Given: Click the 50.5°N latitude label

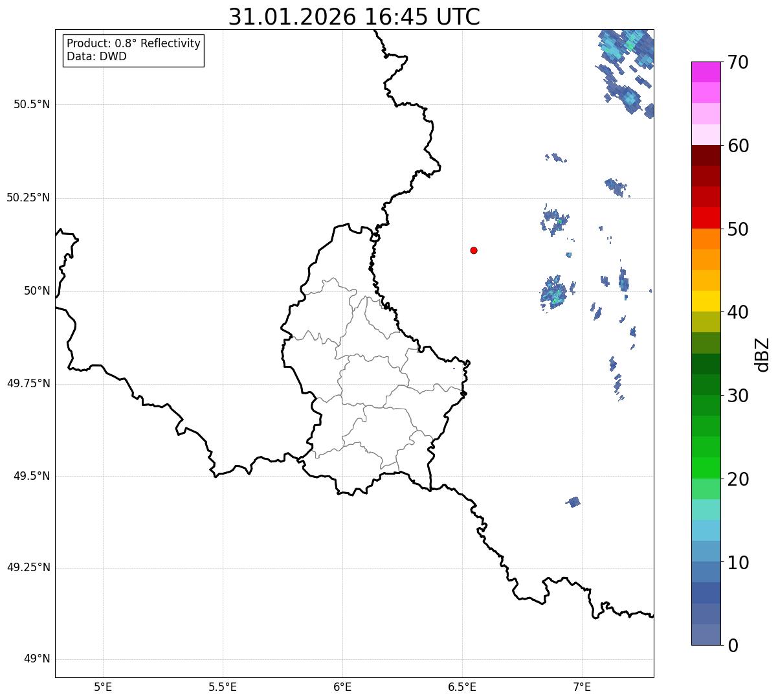Looking at the screenshot, I should click(32, 104).
